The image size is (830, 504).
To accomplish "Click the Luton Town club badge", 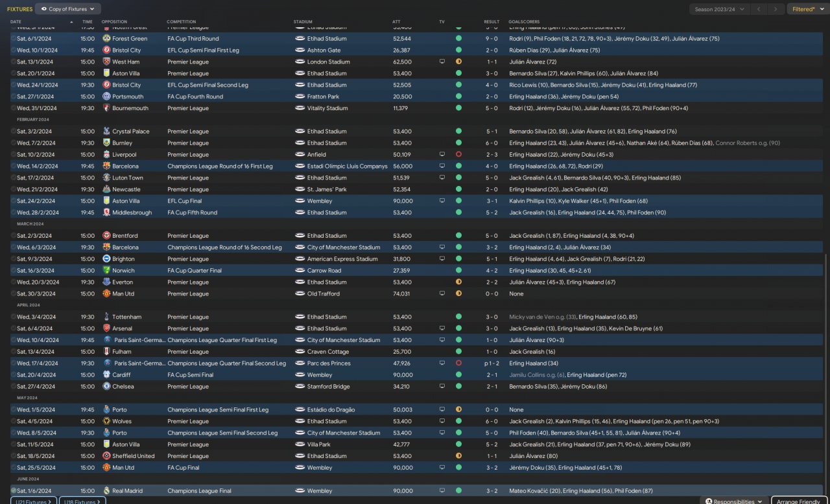I will 106,178.
